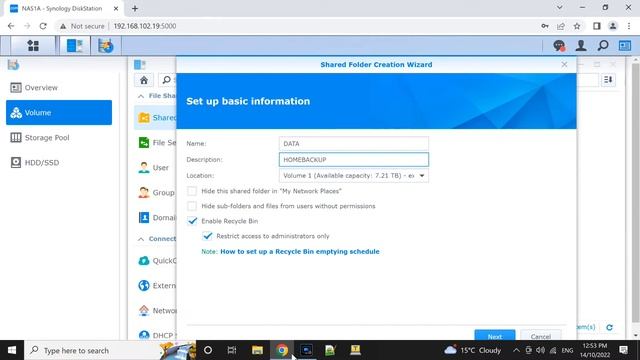Screen dimensions: 640x360
Task: Open Recycle Bin emptying schedule link
Action: tap(300, 251)
